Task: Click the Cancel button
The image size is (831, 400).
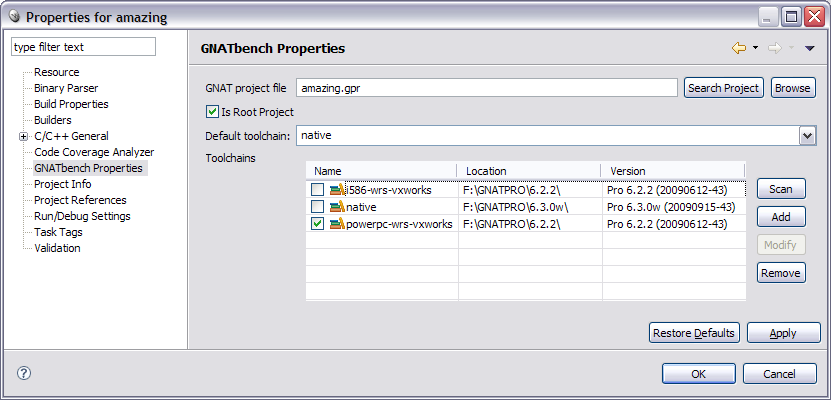Action: click(780, 374)
